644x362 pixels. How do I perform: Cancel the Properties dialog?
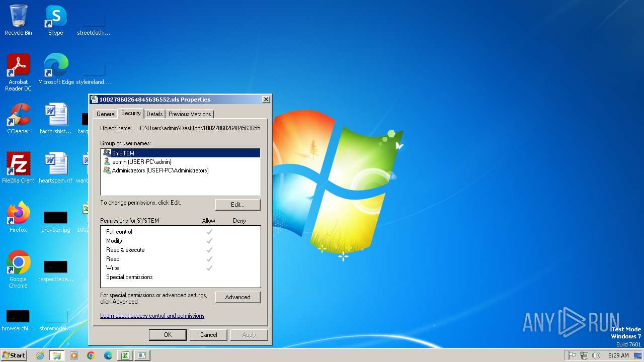tap(208, 335)
